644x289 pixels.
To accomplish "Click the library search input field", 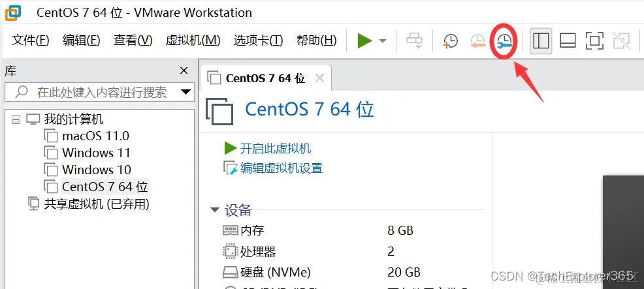I will 99,92.
